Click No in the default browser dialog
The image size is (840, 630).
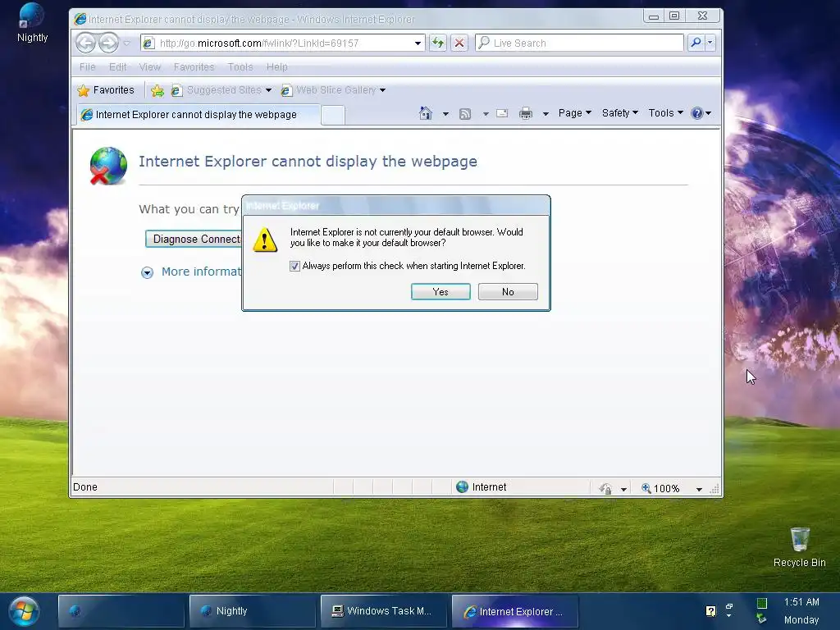click(508, 291)
